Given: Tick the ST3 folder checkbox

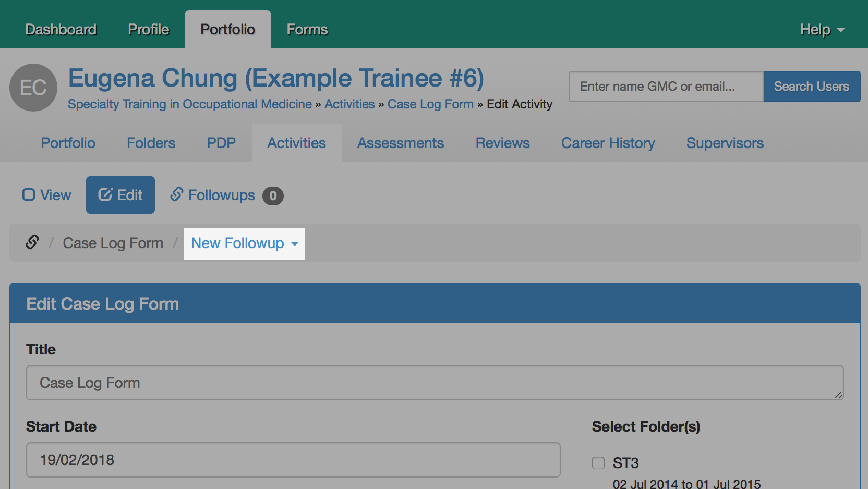Looking at the screenshot, I should [x=598, y=463].
